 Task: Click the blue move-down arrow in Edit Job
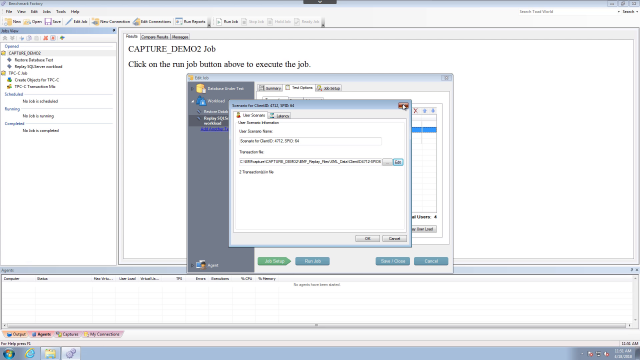433,111
